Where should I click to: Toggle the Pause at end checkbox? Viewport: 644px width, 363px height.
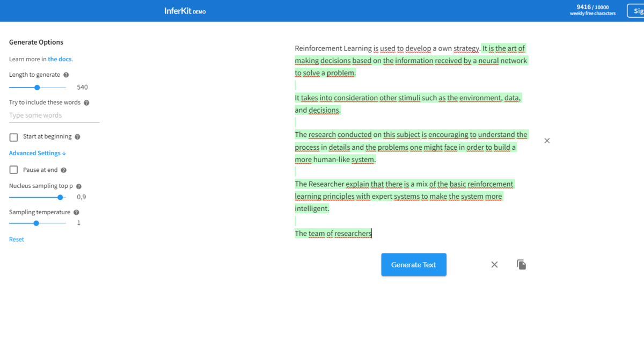(14, 170)
